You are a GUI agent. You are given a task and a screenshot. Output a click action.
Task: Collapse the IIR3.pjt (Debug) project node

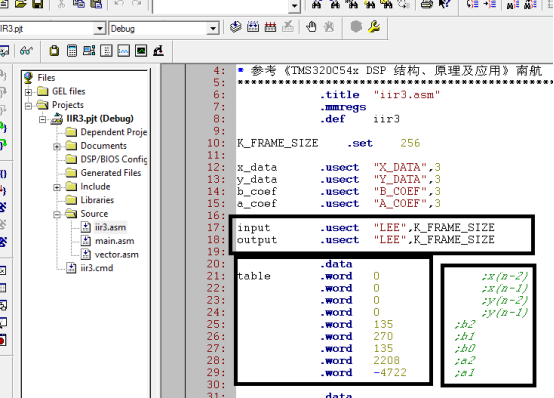42,119
